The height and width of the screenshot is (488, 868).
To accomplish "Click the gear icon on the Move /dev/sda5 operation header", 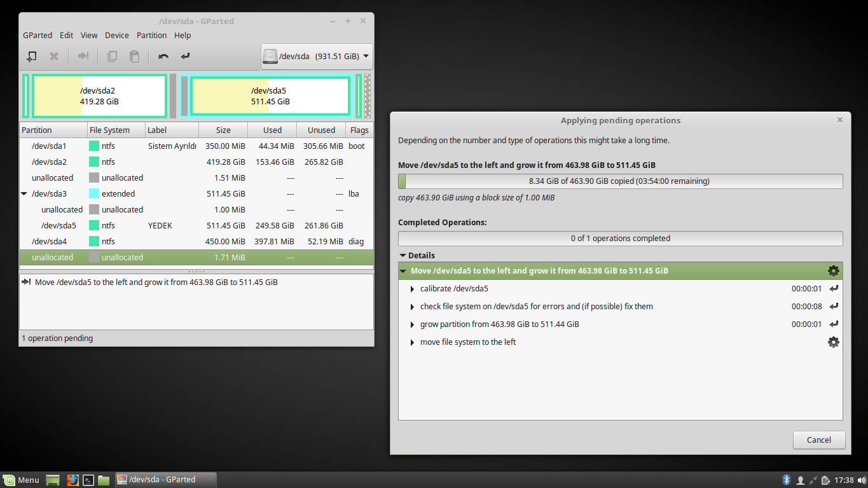I will tap(833, 271).
